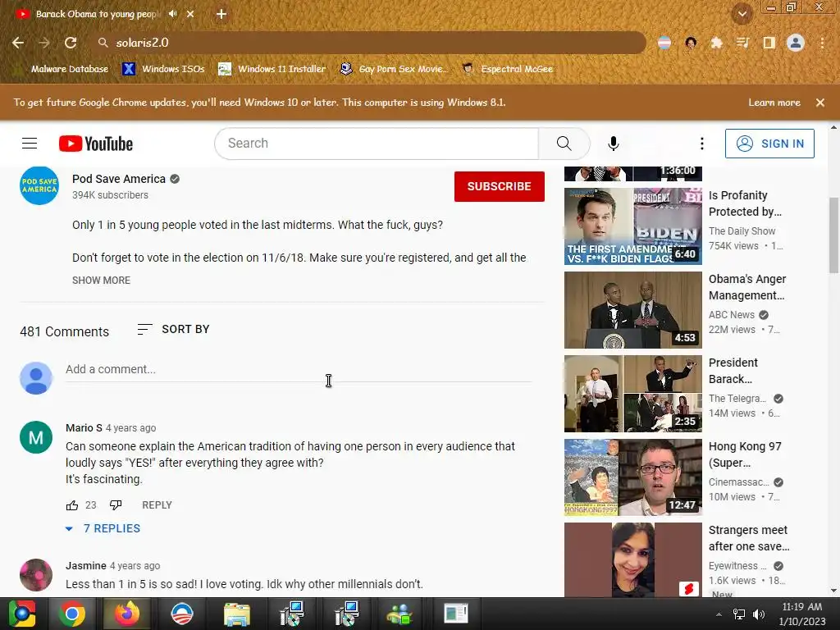Open the YouTube hamburger guide menu
The width and height of the screenshot is (840, 630).
click(x=30, y=144)
